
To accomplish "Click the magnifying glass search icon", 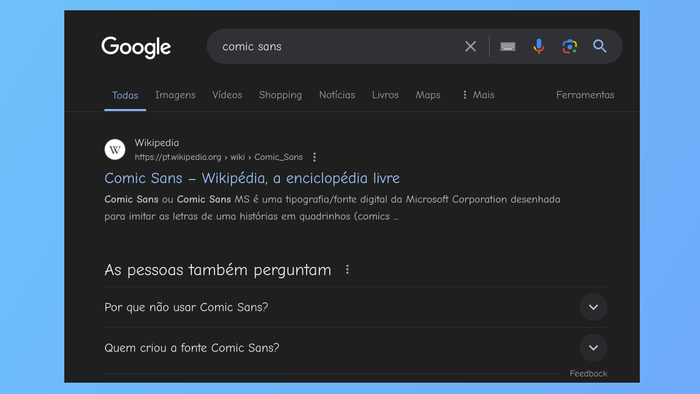I will pyautogui.click(x=600, y=46).
